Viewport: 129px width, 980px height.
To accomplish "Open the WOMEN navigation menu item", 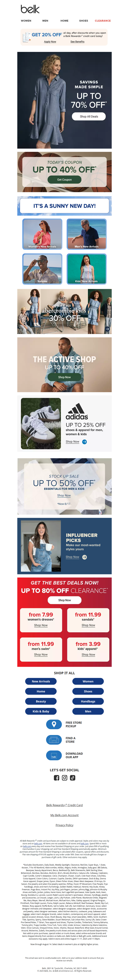I will point(26,21).
